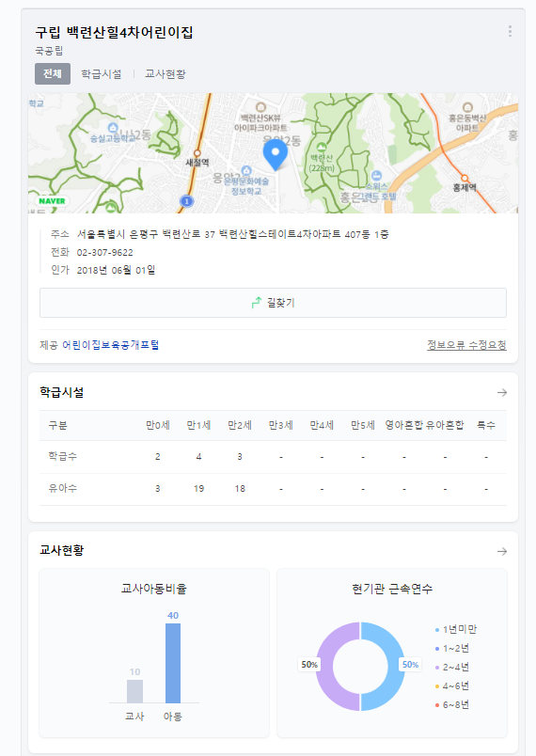Image resolution: width=536 pixels, height=756 pixels.
Task: Click the 만1세 column header
Action: (198, 425)
